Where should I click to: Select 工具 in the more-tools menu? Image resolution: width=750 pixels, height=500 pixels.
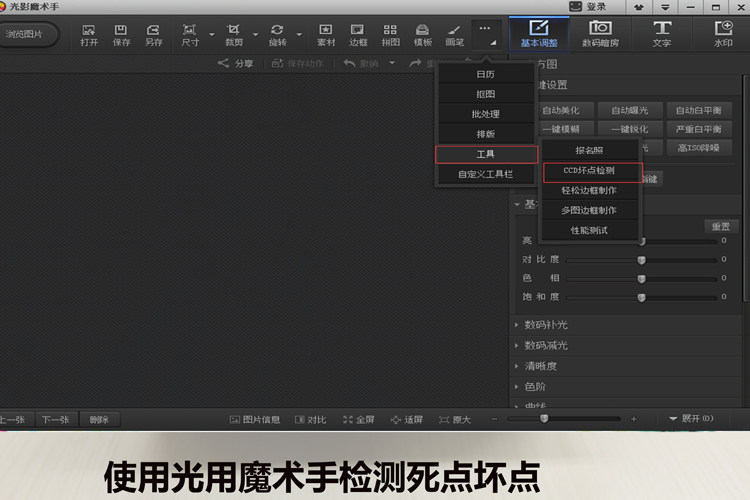pyautogui.click(x=486, y=155)
